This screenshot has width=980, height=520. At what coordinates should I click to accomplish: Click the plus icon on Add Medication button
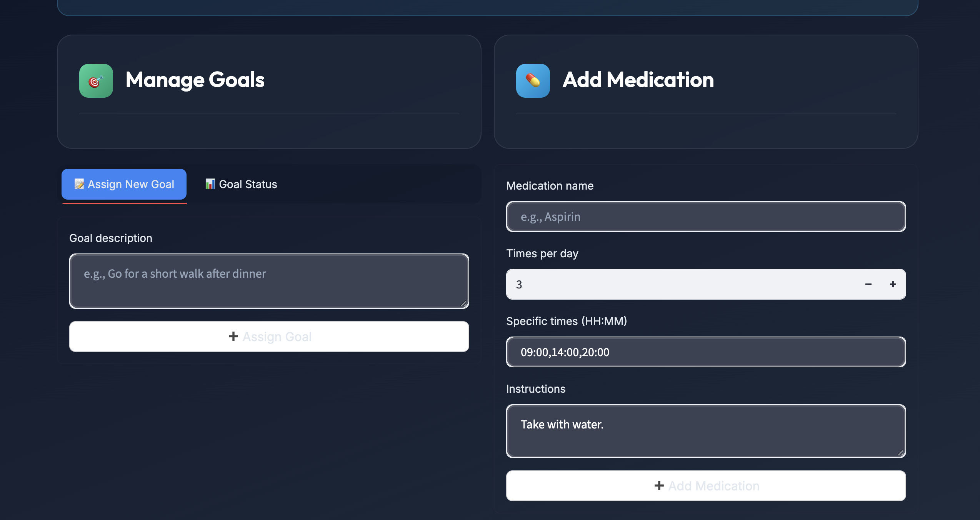pos(659,486)
